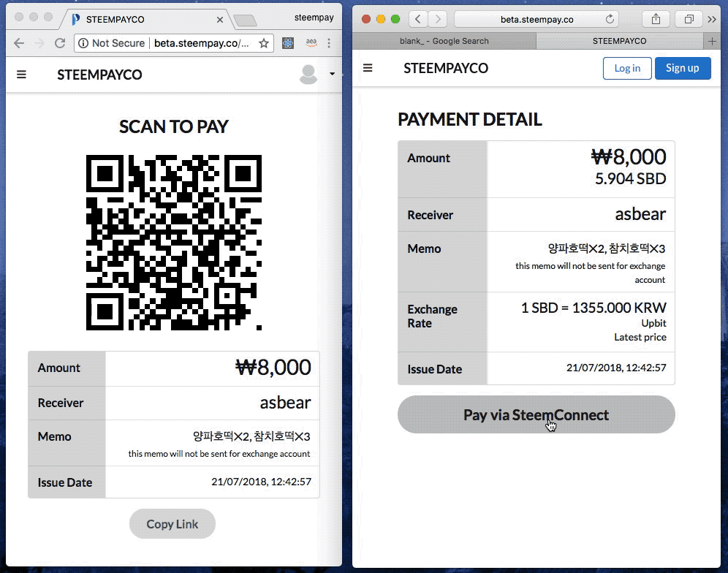This screenshot has height=573, width=728.
Task: Click the Chrome 'steempay' profile label
Action: click(x=314, y=18)
